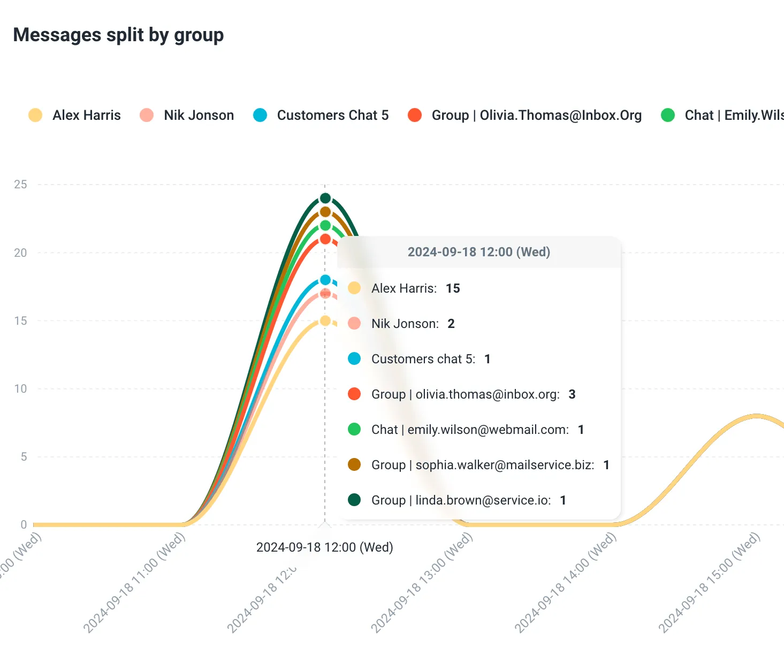The image size is (784, 672).
Task: Click the tooltip row "Nik Jonson: 2"
Action: pos(401,324)
